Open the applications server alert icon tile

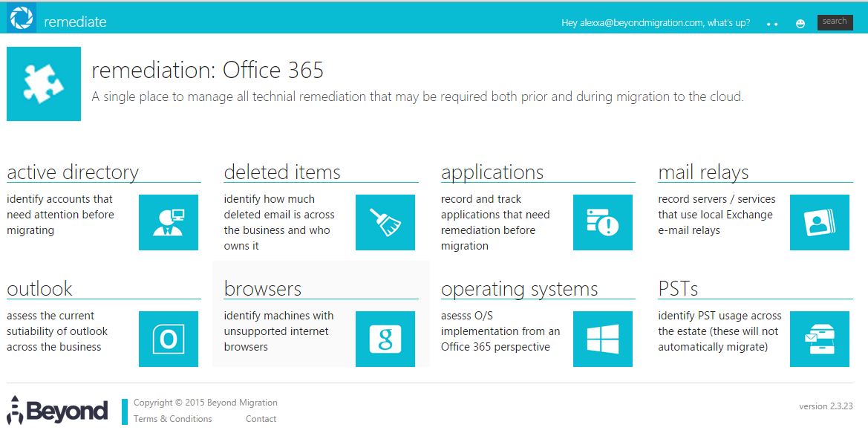coord(603,223)
